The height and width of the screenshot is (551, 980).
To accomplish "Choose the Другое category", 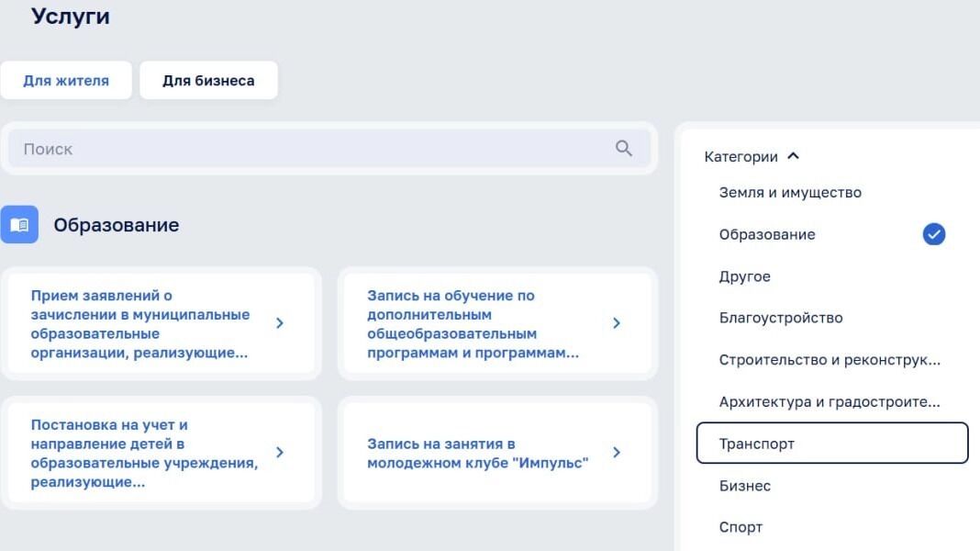I will point(744,276).
